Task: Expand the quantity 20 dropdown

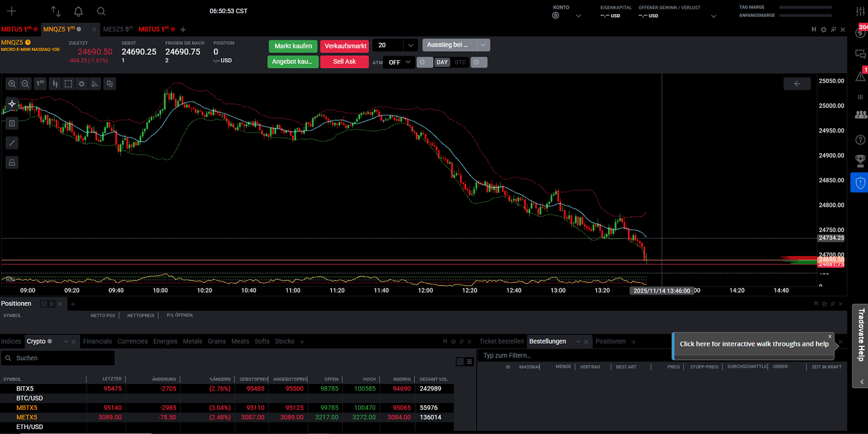Action: (x=410, y=45)
